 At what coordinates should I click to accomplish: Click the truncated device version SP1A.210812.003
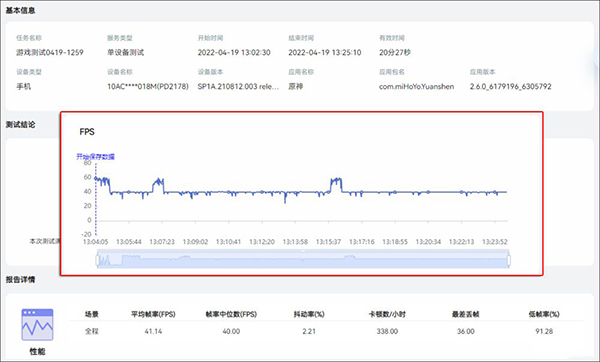(x=238, y=86)
